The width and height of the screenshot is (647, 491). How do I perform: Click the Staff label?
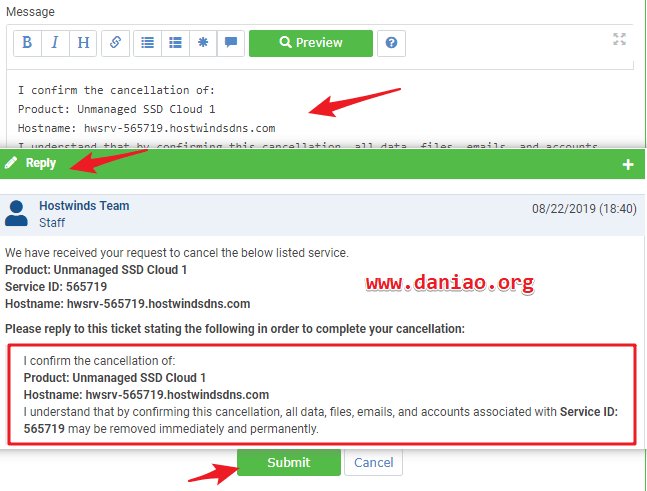tap(52, 223)
